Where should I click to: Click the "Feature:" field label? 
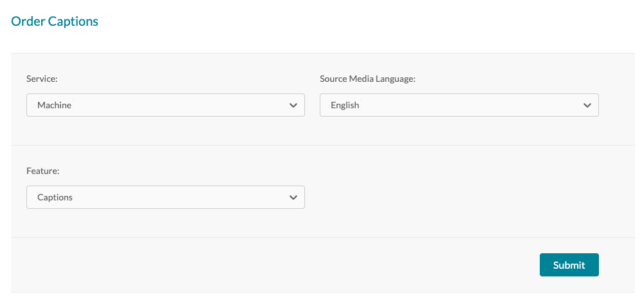(42, 171)
